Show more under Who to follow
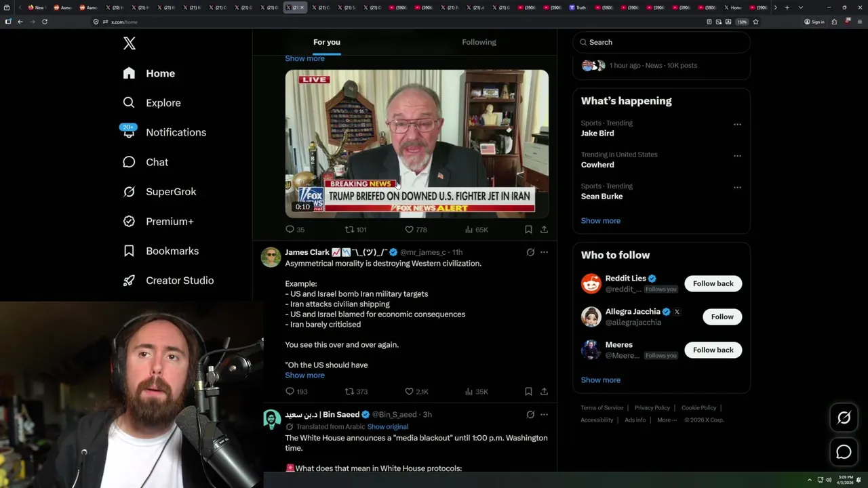Image resolution: width=868 pixels, height=488 pixels. pos(600,380)
